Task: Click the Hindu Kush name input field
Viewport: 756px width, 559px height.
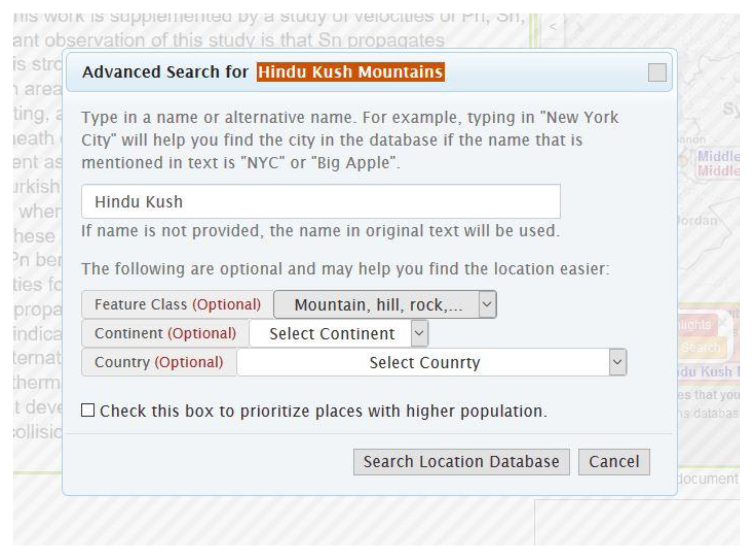Action: [320, 202]
